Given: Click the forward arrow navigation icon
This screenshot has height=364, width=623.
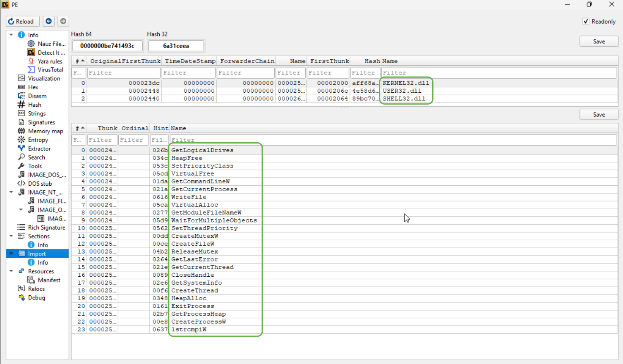Looking at the screenshot, I should tap(63, 21).
